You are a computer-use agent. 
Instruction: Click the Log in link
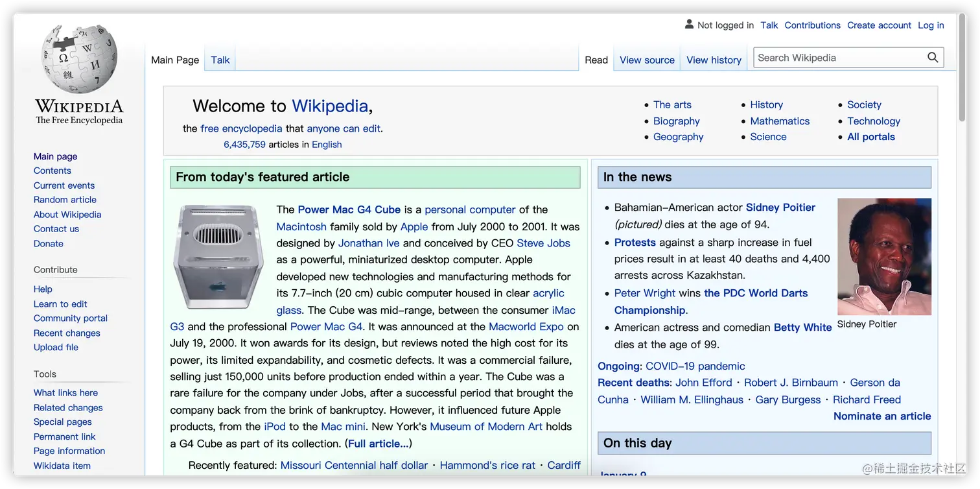click(931, 25)
